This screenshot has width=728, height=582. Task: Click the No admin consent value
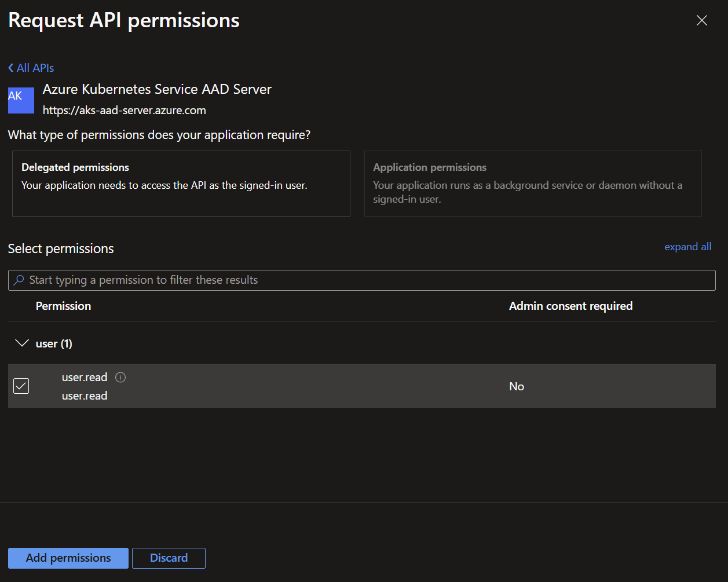(x=517, y=386)
